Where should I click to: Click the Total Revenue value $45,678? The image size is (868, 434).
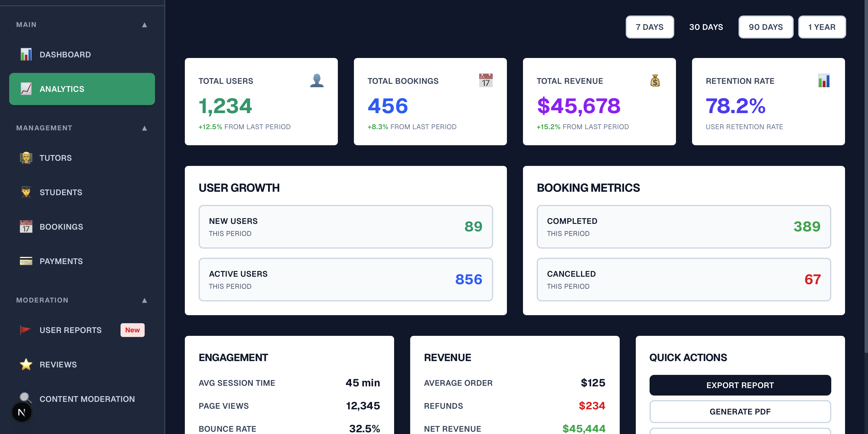tap(579, 106)
